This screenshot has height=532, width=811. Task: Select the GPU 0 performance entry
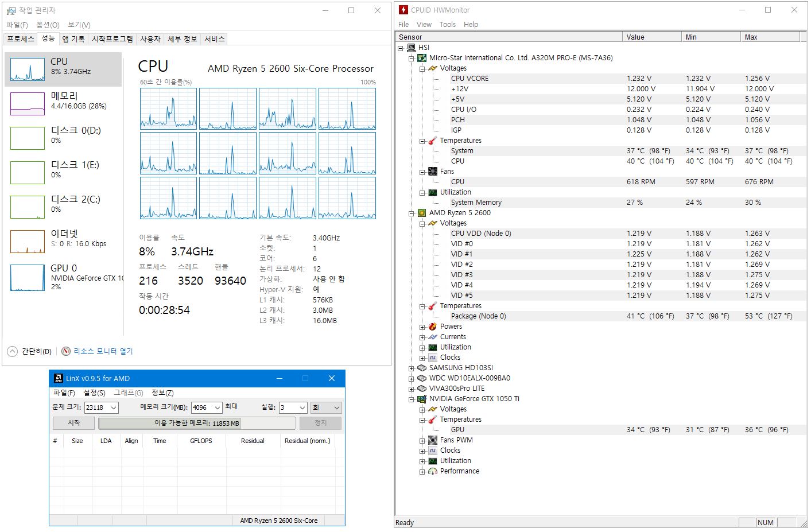pos(63,278)
